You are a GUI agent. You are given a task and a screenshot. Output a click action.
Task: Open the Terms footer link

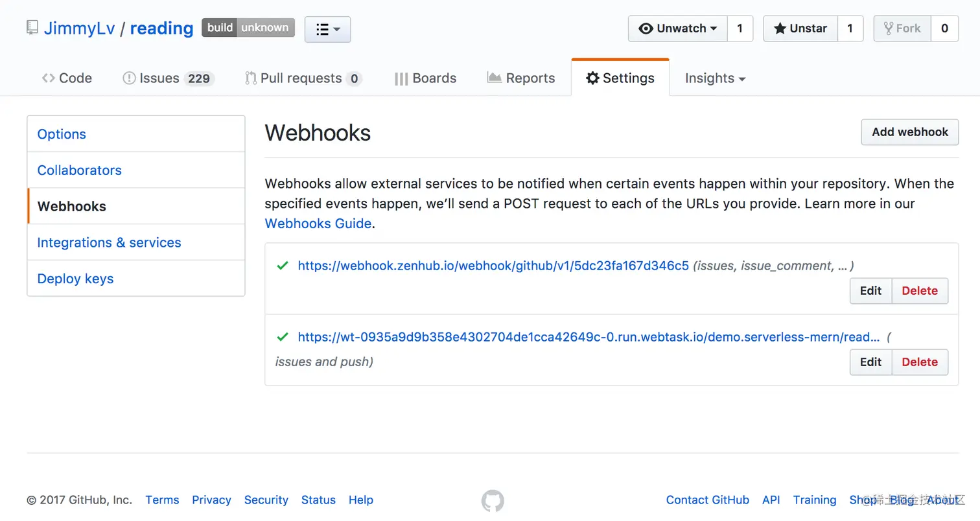(162, 500)
